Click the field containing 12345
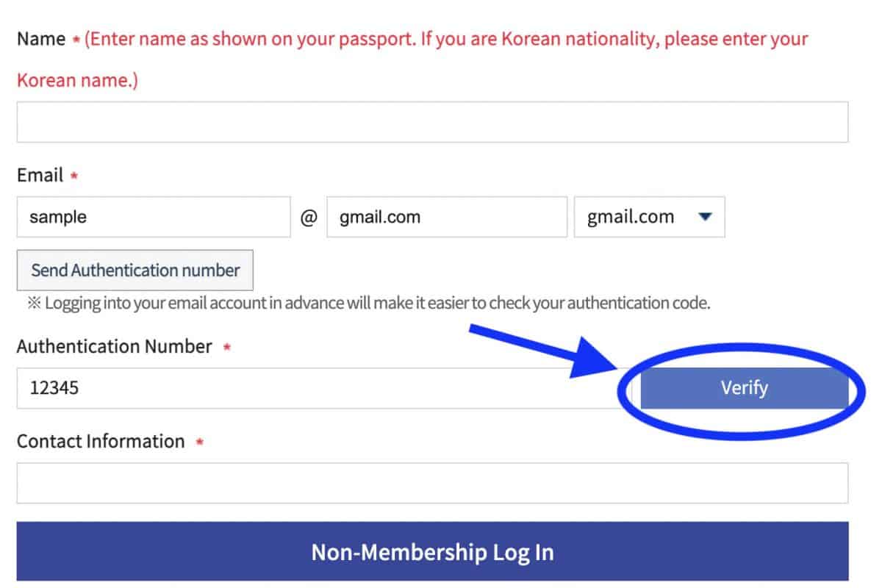 [x=316, y=388]
